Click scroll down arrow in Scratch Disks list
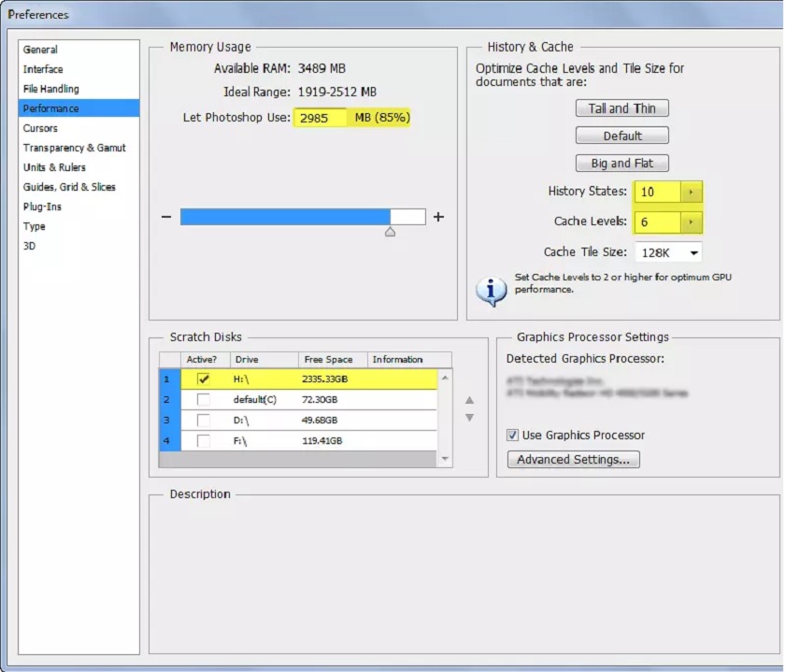Screen dimensions: 785x672 pyautogui.click(x=445, y=459)
